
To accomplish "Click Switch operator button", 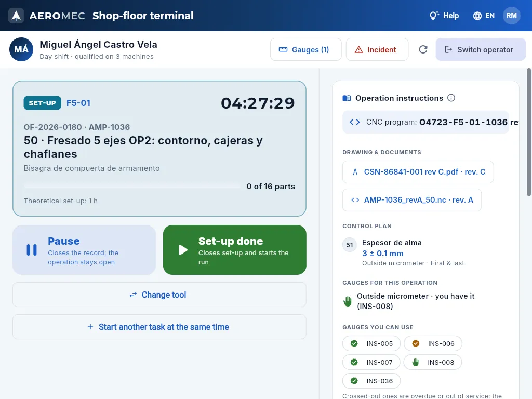I will click(481, 49).
